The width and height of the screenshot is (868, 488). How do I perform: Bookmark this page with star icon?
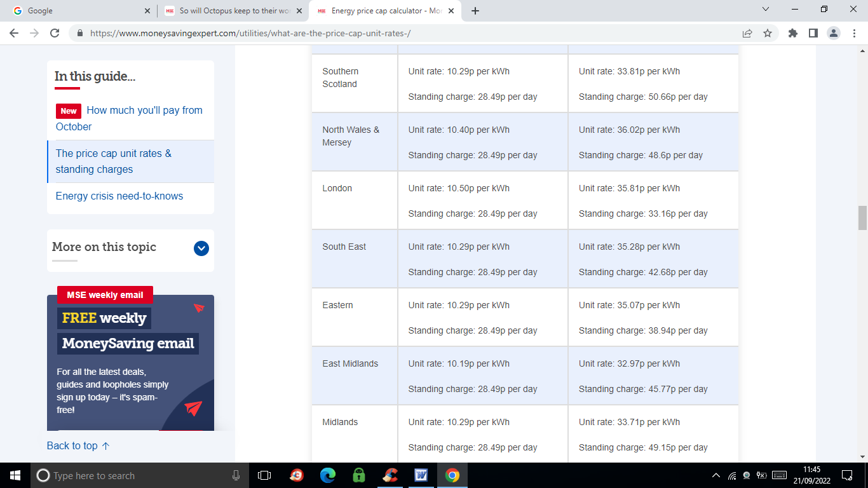click(x=768, y=33)
